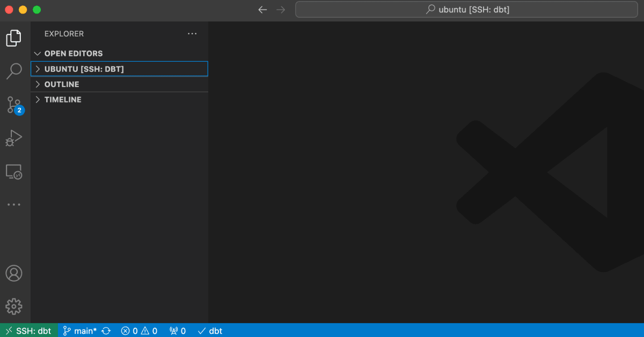This screenshot has width=644, height=337.
Task: Open Source Control view with 2 badge
Action: tap(14, 105)
